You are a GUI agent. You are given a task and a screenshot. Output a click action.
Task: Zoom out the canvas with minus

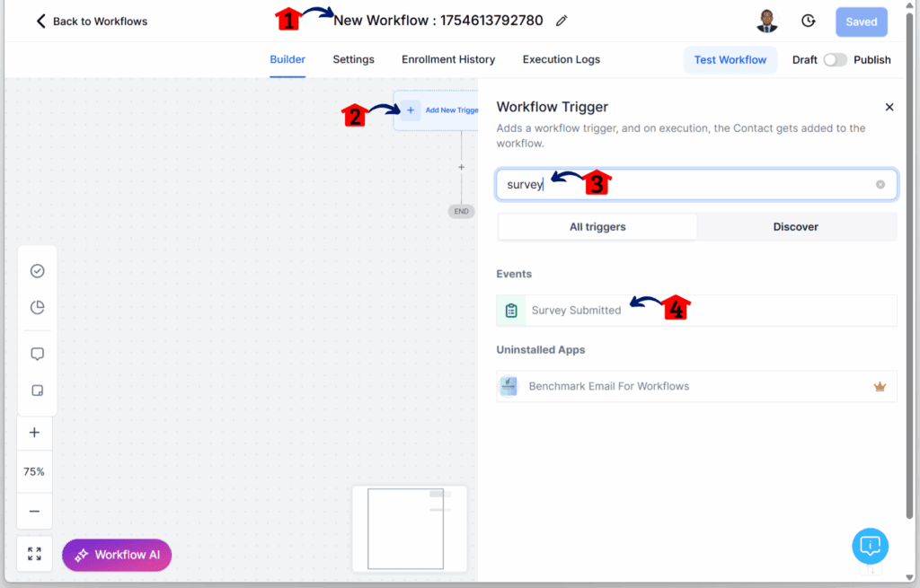point(35,511)
